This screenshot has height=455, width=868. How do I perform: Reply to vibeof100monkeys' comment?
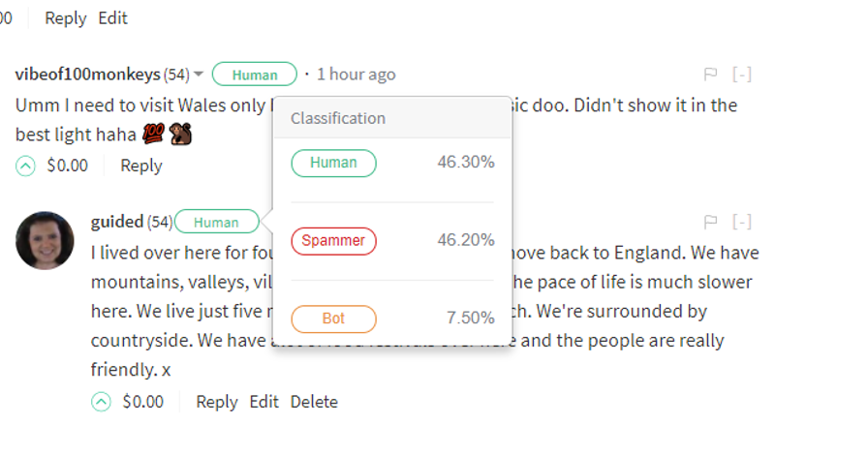[141, 166]
